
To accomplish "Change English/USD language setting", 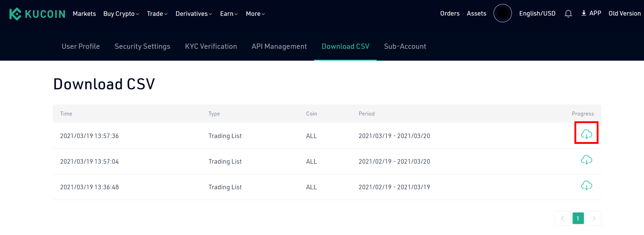I will click(x=537, y=13).
